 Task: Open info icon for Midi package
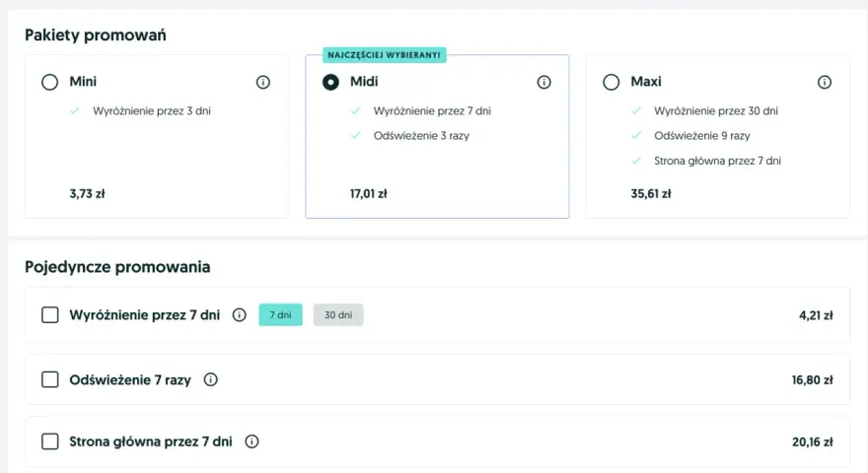[x=543, y=83]
